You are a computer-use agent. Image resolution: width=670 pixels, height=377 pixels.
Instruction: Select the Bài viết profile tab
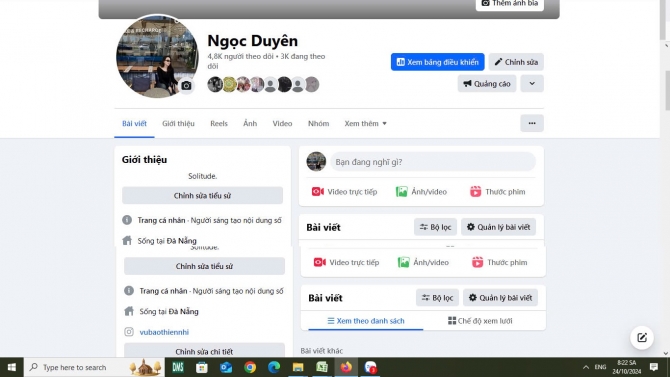pos(134,124)
